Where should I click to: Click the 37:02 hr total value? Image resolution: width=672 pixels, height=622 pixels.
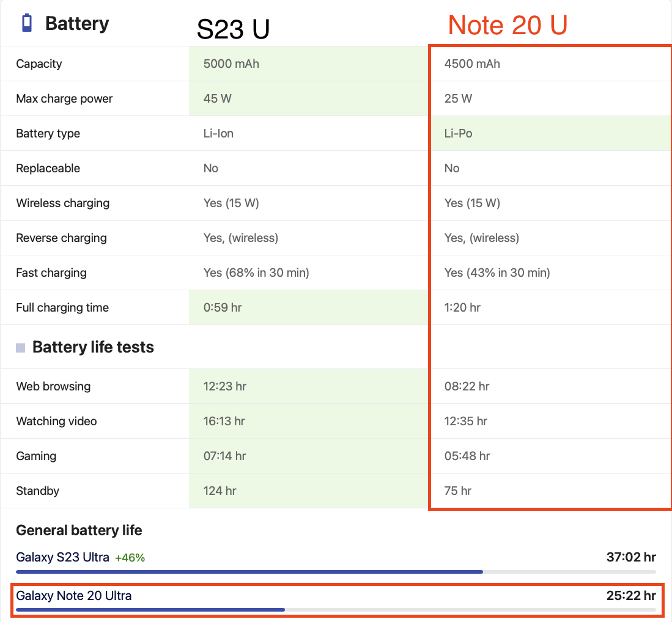point(631,557)
